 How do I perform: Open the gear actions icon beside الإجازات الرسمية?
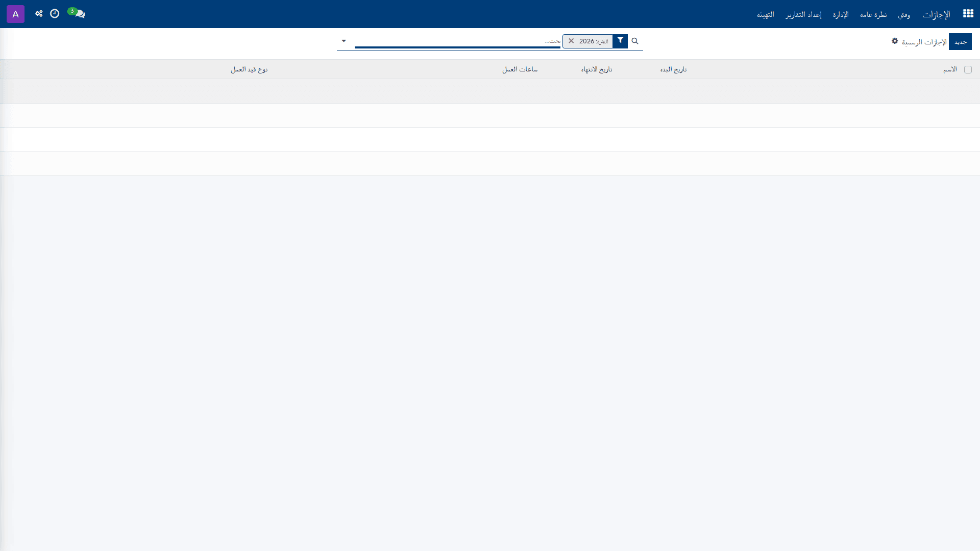(x=895, y=41)
